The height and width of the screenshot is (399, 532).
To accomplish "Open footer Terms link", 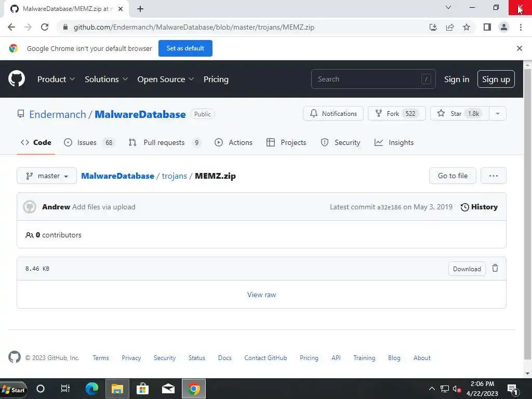I will [101, 357].
